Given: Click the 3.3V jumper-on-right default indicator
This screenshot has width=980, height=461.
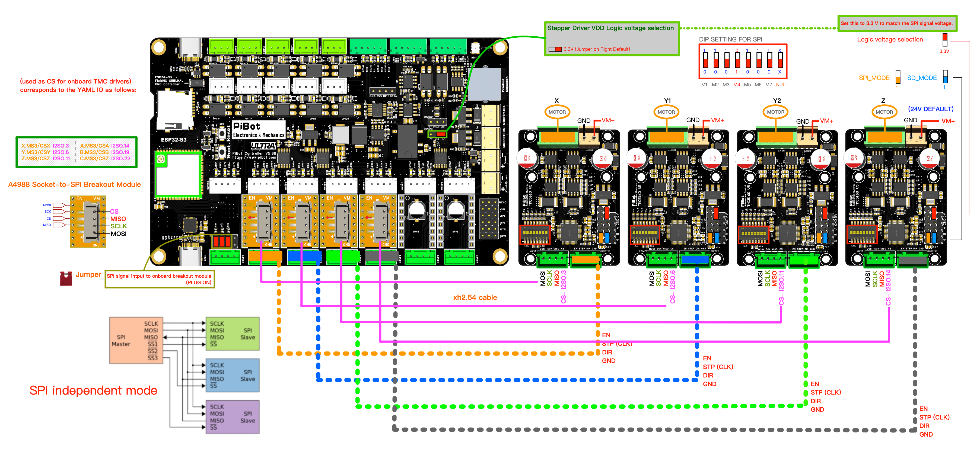Looking at the screenshot, I should coord(555,49).
